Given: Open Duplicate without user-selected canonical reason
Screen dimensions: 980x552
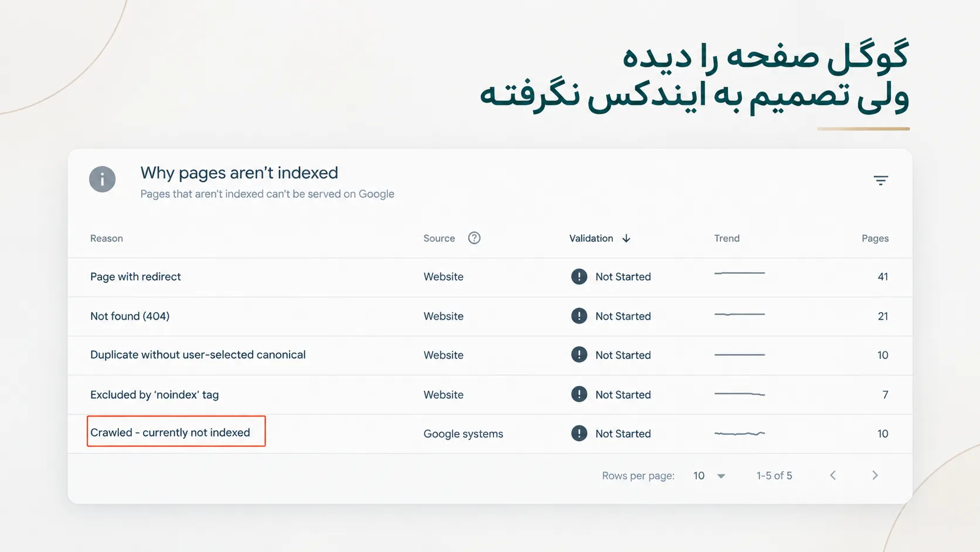Looking at the screenshot, I should click(198, 355).
